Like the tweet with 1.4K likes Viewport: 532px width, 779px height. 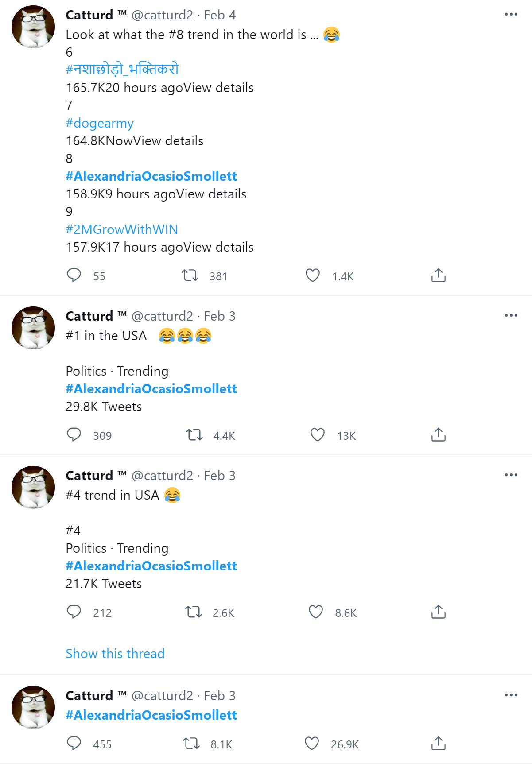pyautogui.click(x=313, y=275)
